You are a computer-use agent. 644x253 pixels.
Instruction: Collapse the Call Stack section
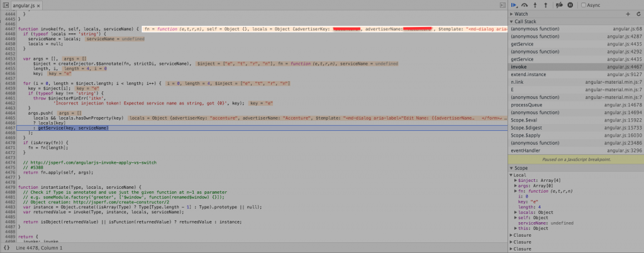[x=511, y=21]
